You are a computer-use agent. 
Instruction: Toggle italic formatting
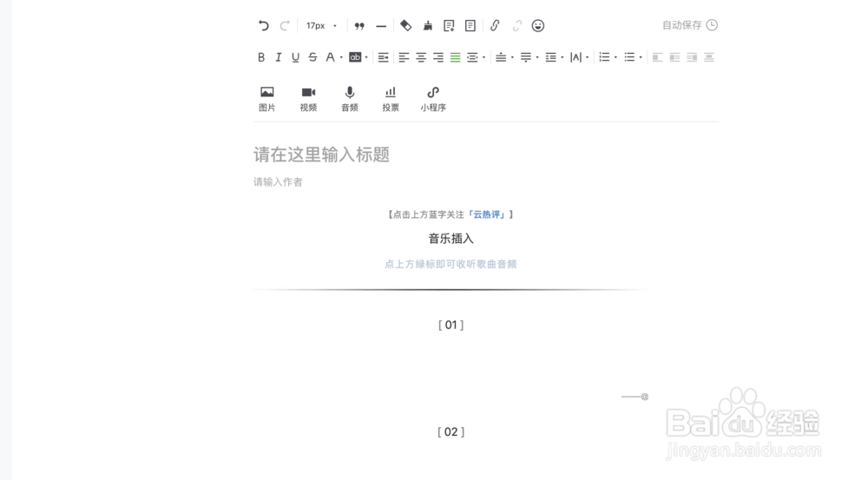point(279,57)
